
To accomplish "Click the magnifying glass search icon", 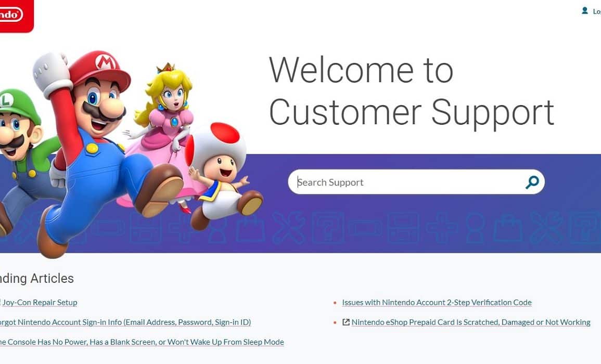I will 532,182.
